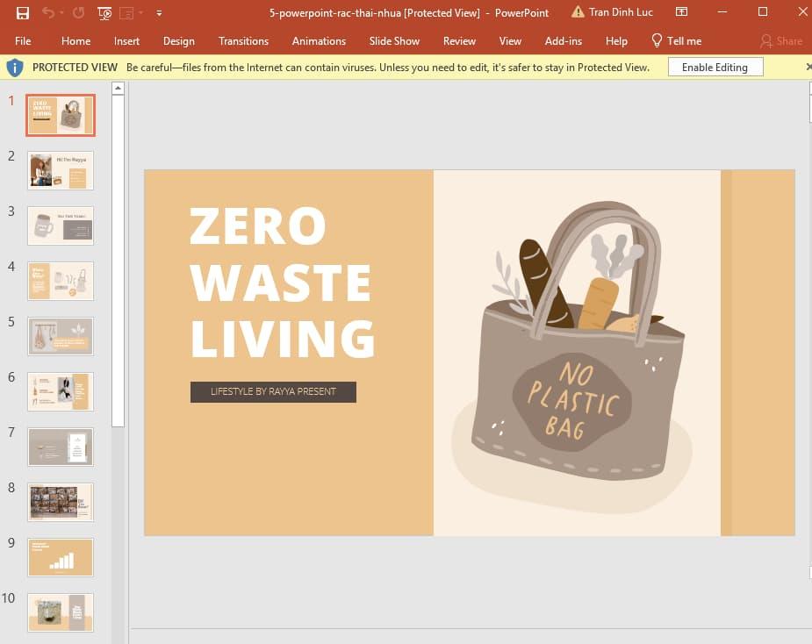Start slideshow from beginning via Quick Access Toolbar
Image resolution: width=812 pixels, height=644 pixels.
click(x=104, y=13)
